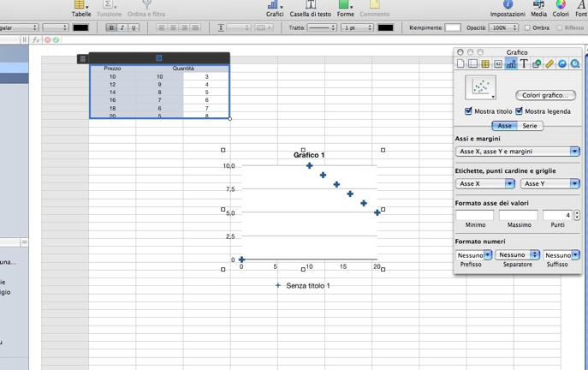This screenshot has width=588, height=370.
Task: Accept formula with green checkmark
Action: pos(56,39)
